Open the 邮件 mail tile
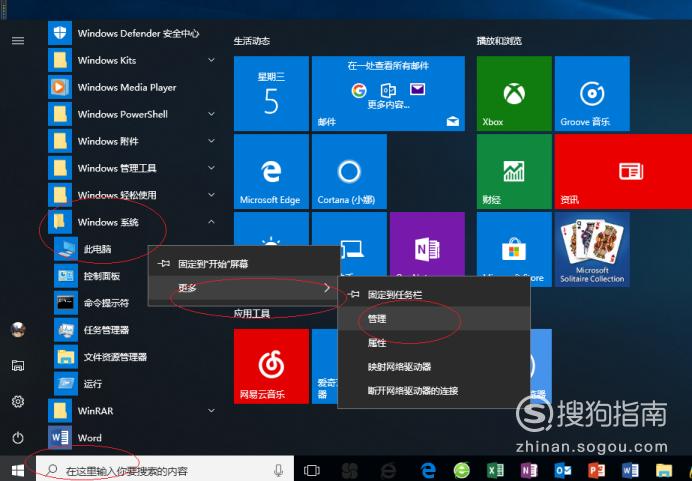 point(388,94)
